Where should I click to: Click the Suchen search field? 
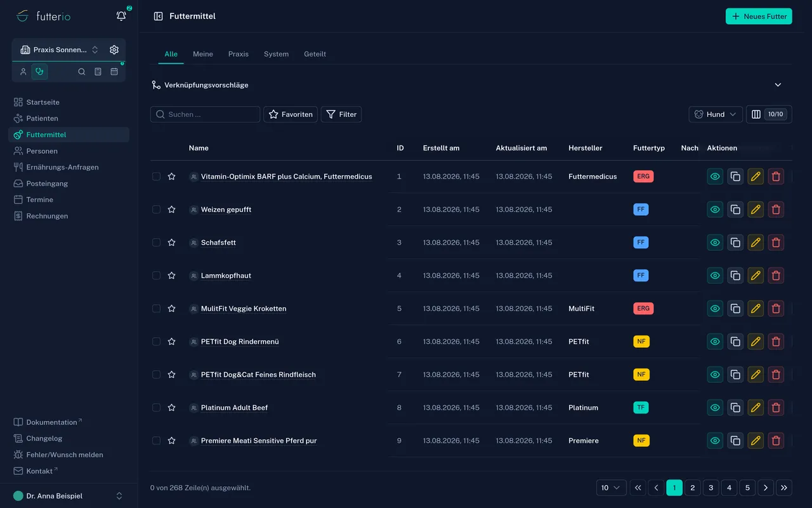click(206, 114)
